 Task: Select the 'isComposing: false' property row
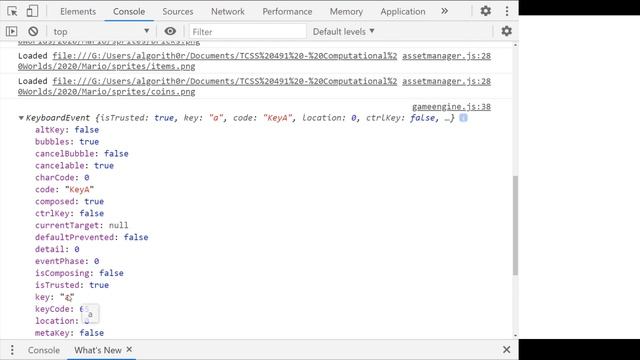point(79,273)
